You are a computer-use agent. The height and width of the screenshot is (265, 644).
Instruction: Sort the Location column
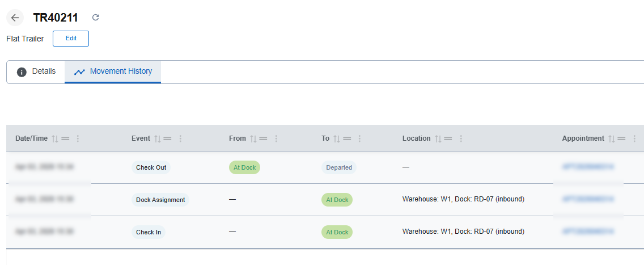[438, 138]
